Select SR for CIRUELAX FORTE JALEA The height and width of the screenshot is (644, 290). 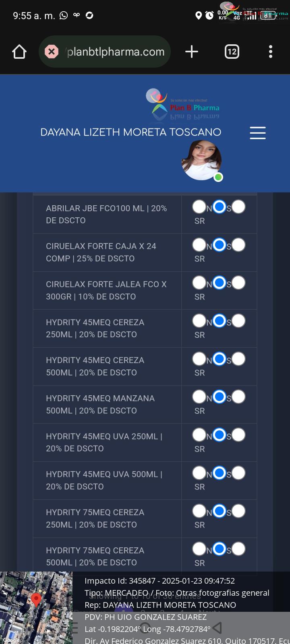point(238,283)
